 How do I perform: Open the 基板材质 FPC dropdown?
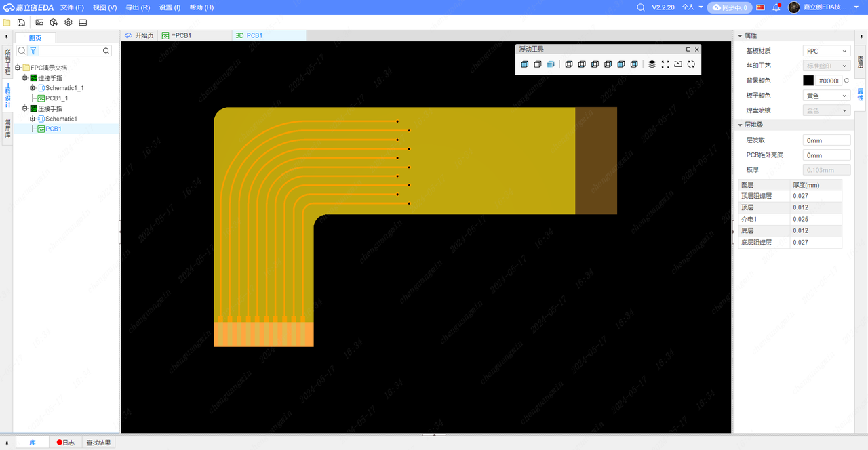point(827,51)
